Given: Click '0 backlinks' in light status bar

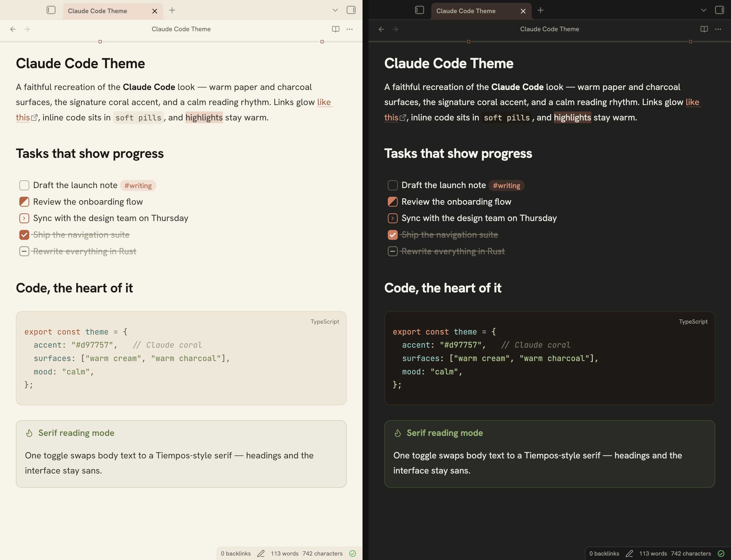Looking at the screenshot, I should (236, 554).
